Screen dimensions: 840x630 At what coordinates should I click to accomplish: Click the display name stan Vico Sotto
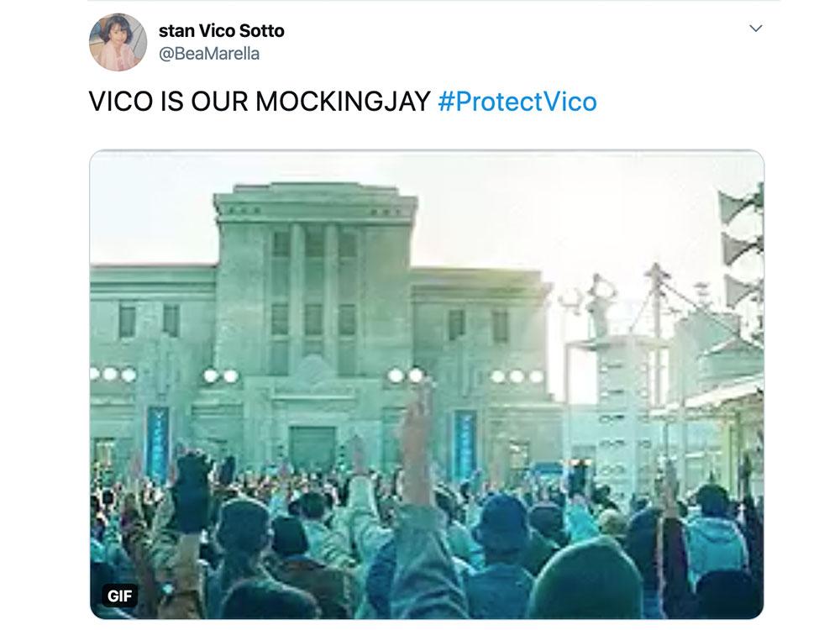221,31
